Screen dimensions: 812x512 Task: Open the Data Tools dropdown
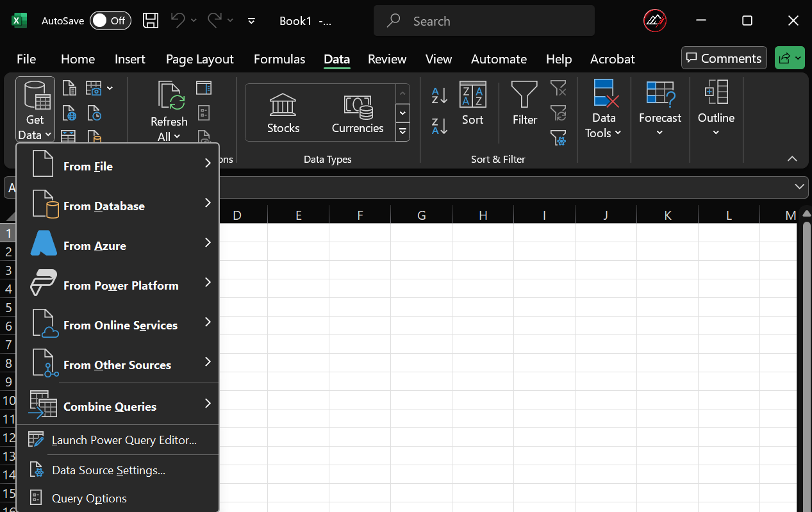click(x=603, y=109)
